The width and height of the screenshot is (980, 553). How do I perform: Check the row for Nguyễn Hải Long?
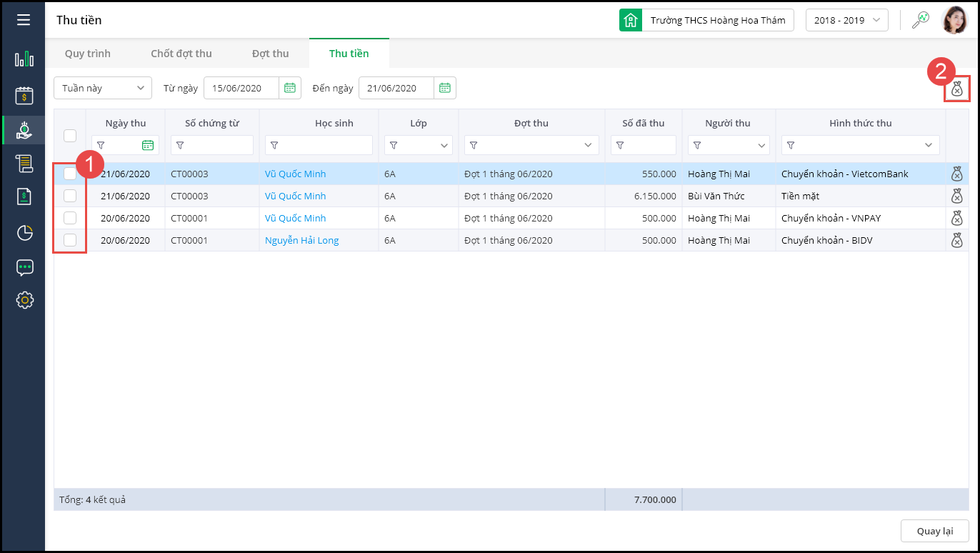70,240
